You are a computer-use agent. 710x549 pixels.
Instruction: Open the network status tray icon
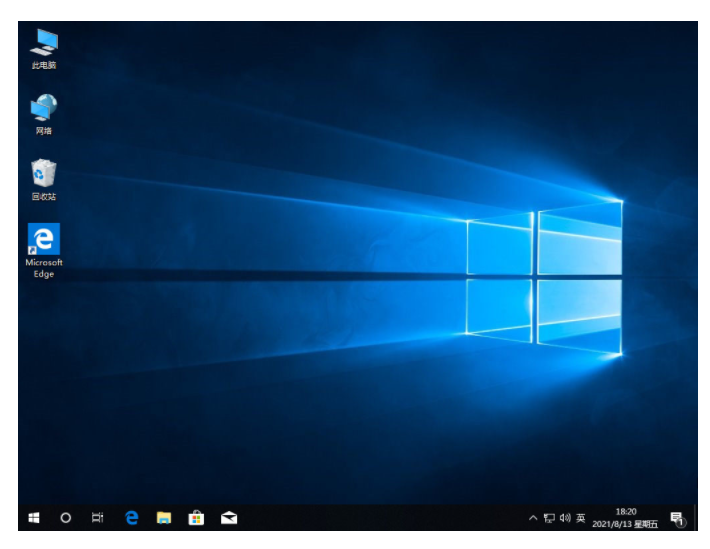point(549,518)
